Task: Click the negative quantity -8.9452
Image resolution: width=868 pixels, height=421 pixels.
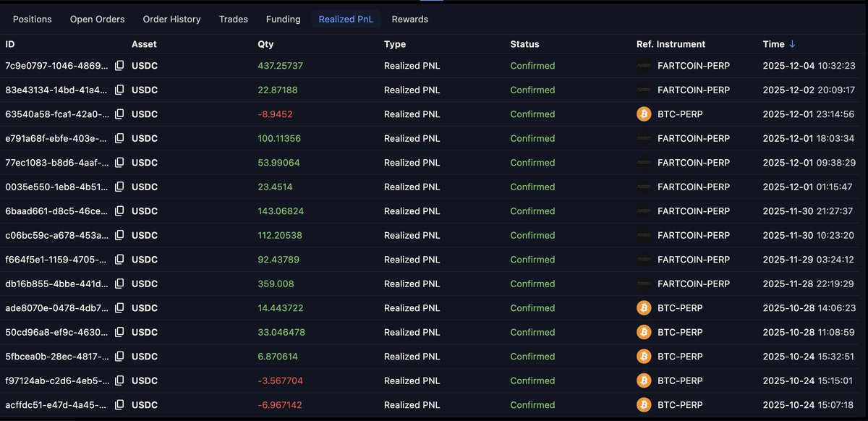Action: [x=275, y=114]
